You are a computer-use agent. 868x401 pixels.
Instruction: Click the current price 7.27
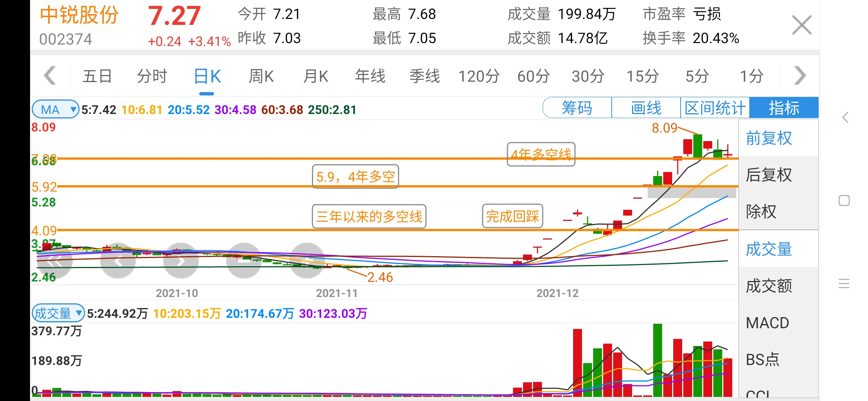coord(174,16)
